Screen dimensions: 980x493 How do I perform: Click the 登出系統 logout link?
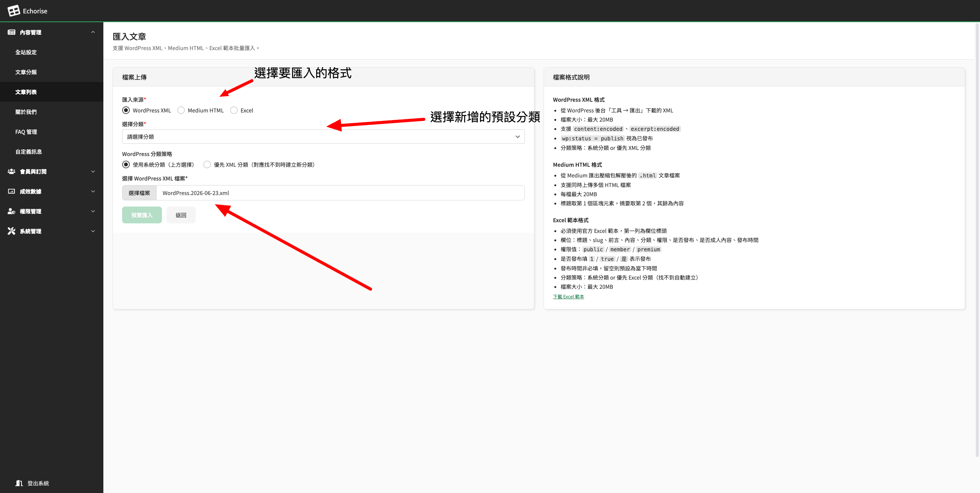point(38,483)
